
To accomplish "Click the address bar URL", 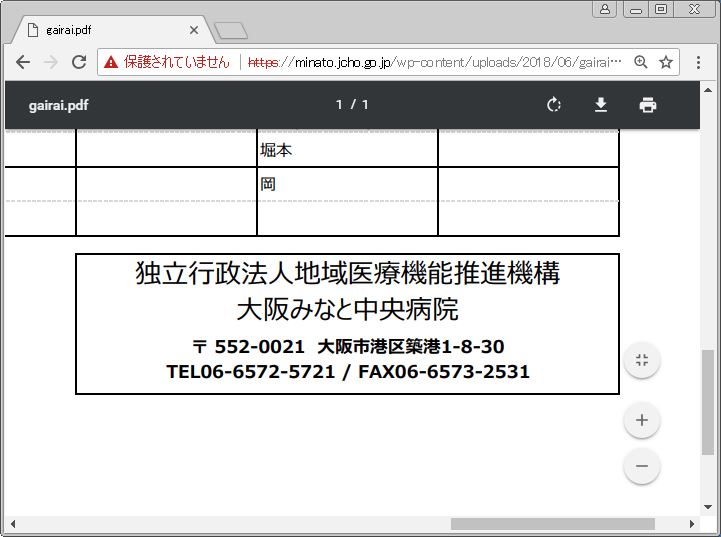I will [x=435, y=62].
